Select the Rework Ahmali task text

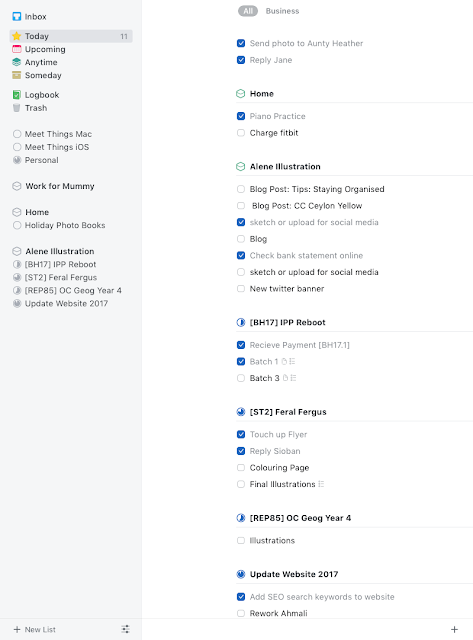[278, 613]
